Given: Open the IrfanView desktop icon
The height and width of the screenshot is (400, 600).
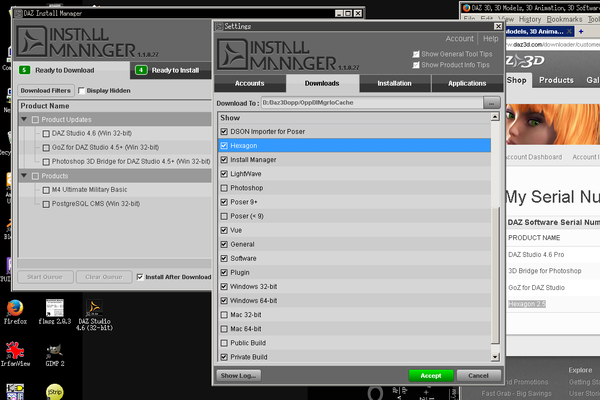Looking at the screenshot, I should pyautogui.click(x=15, y=354).
